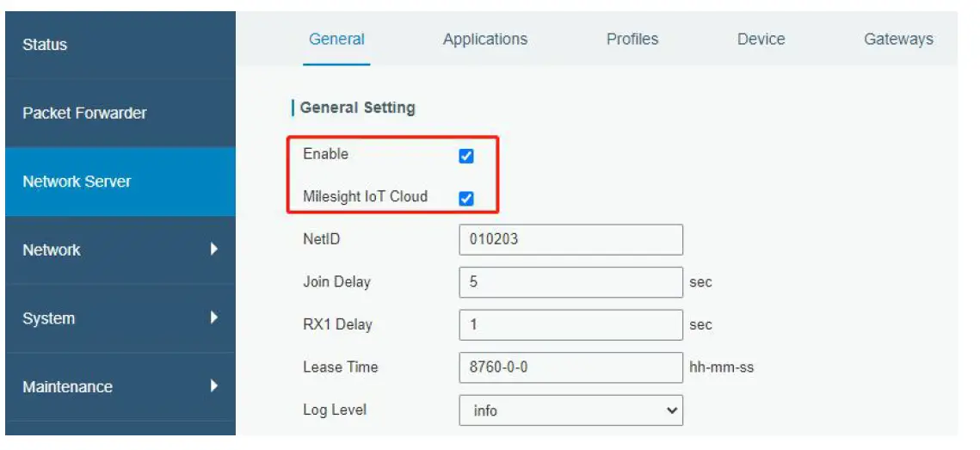
Task: Click the Network sidebar item
Action: pyautogui.click(x=52, y=250)
